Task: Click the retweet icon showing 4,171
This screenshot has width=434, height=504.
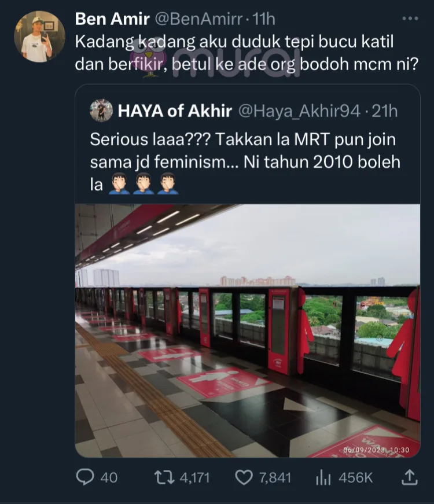Action: coord(164,477)
